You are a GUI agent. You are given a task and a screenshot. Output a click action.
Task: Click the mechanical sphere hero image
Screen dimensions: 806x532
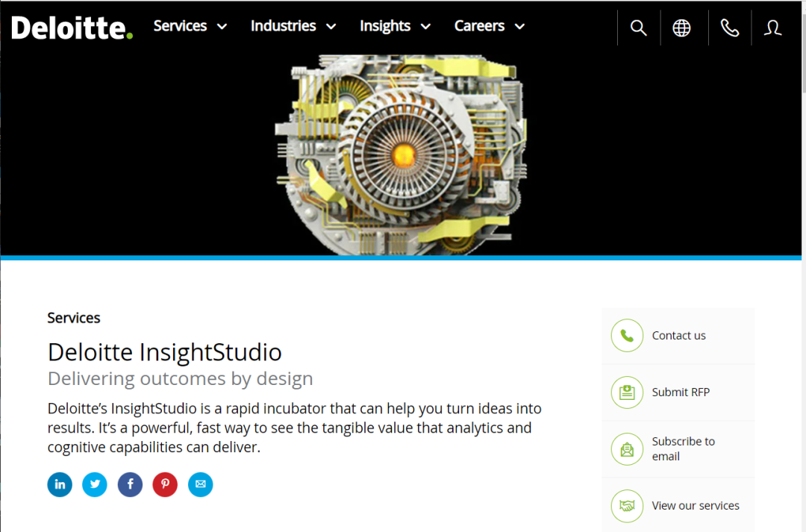(402, 154)
